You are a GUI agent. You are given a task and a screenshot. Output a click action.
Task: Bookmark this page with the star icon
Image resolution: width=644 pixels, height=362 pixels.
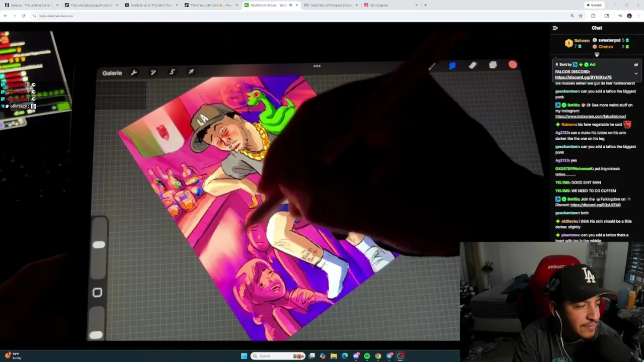coord(580,16)
